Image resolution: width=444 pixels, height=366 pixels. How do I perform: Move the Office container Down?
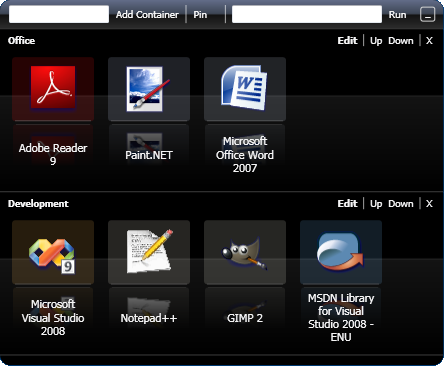(401, 41)
